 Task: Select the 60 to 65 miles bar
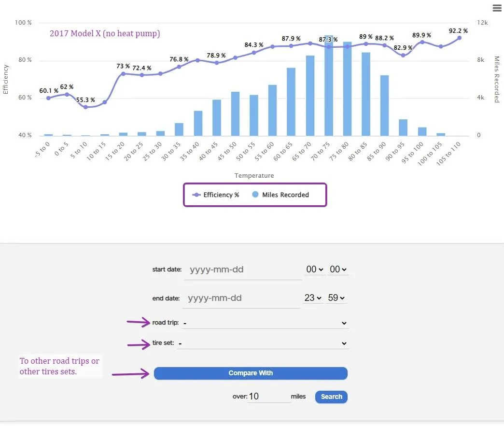(x=291, y=101)
